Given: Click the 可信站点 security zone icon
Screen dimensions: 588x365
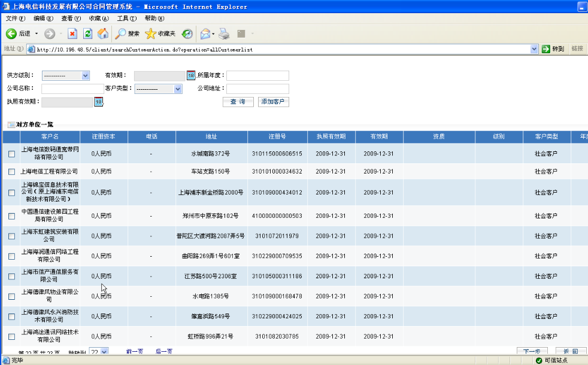Looking at the screenshot, I should (539, 360).
